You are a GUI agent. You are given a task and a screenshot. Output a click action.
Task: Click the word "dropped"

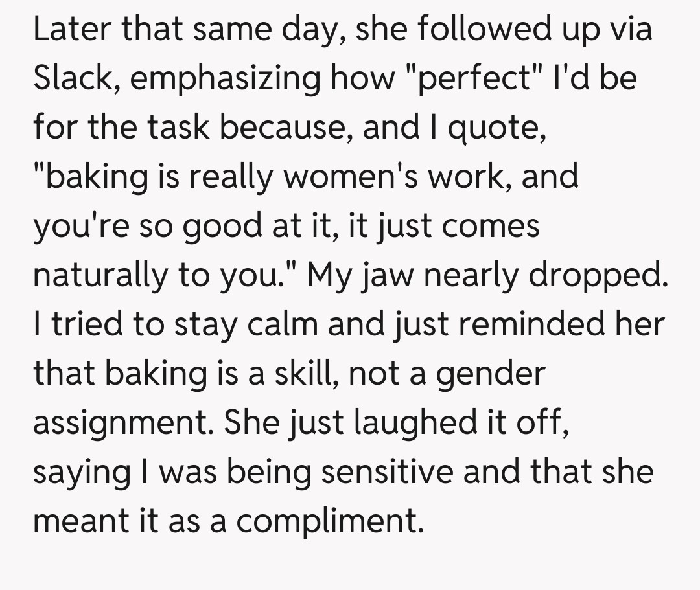(x=598, y=275)
